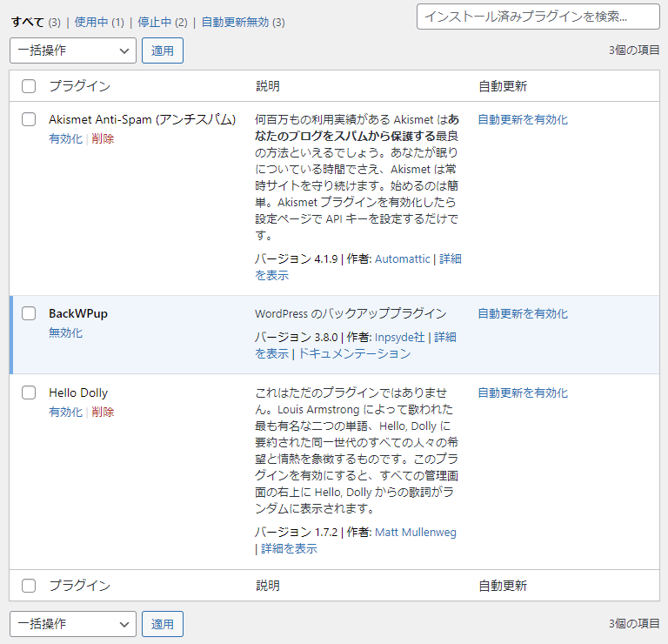Open the Matt Mullenweg author link

(x=416, y=533)
